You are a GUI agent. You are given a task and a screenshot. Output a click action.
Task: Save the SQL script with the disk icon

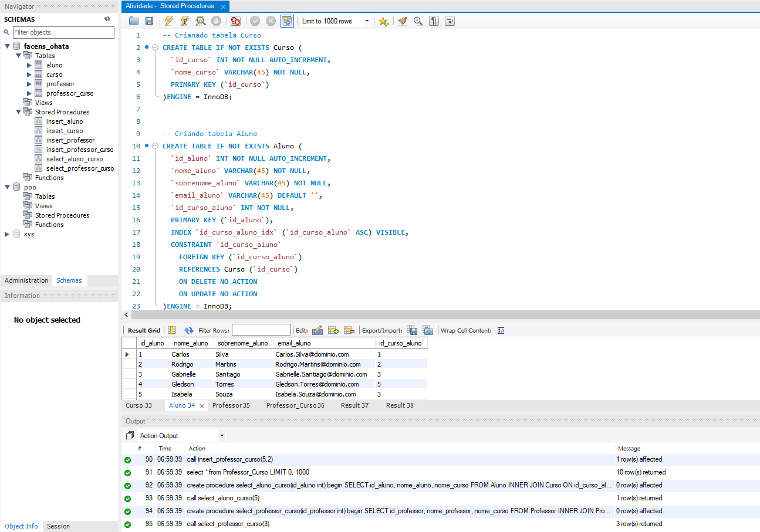[x=148, y=21]
